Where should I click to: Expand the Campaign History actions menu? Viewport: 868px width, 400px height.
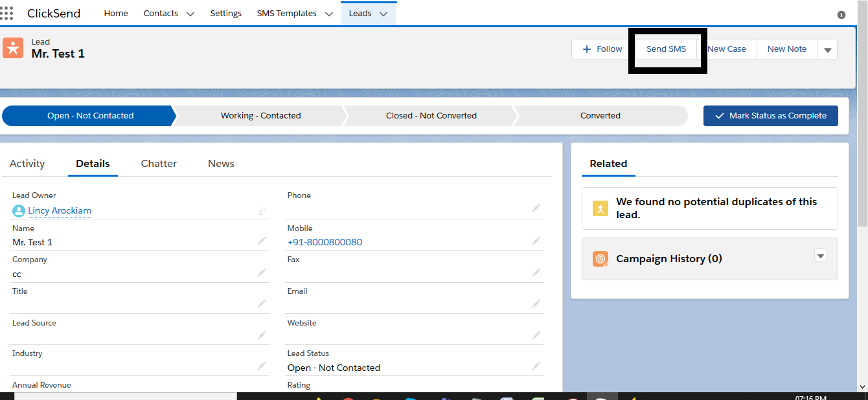tap(820, 256)
